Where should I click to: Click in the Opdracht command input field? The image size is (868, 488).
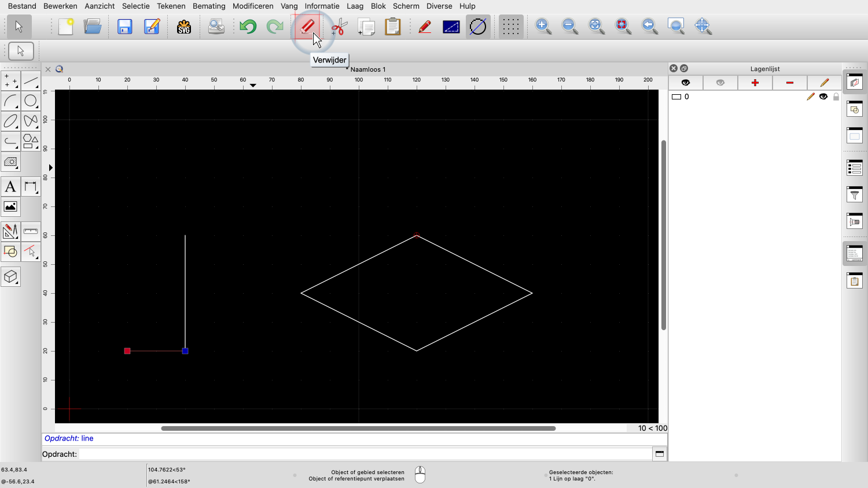[347, 454]
